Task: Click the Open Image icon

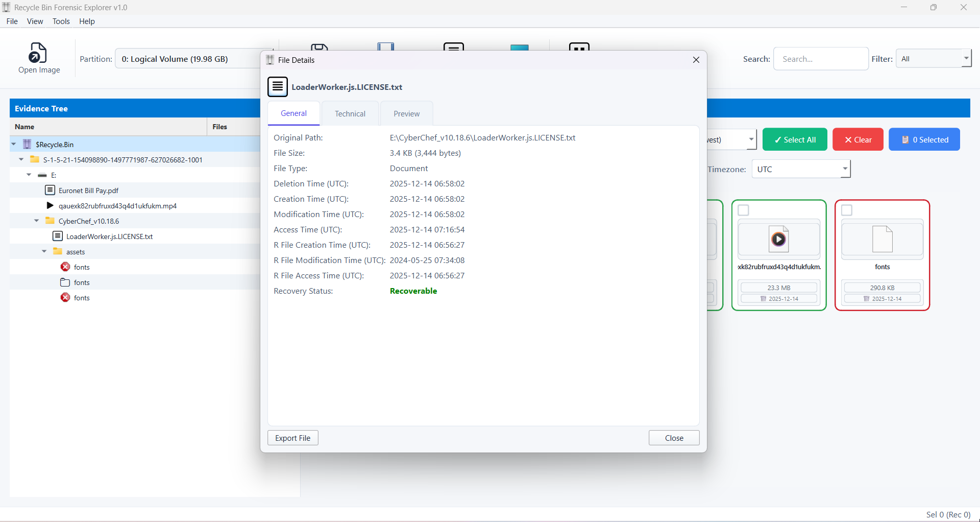Action: coord(38,54)
